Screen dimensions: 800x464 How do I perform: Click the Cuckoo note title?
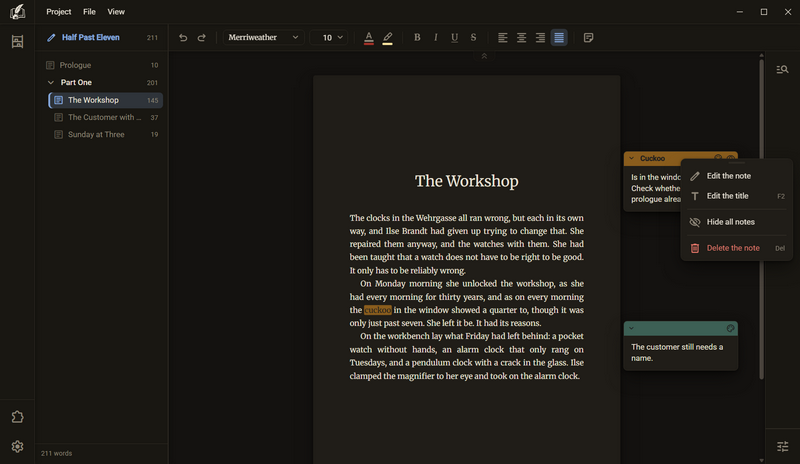coord(653,158)
